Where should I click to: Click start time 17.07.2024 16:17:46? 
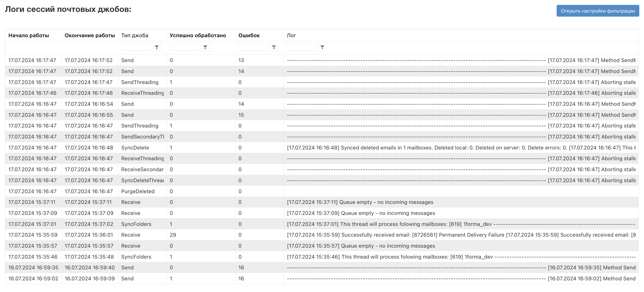[33, 93]
